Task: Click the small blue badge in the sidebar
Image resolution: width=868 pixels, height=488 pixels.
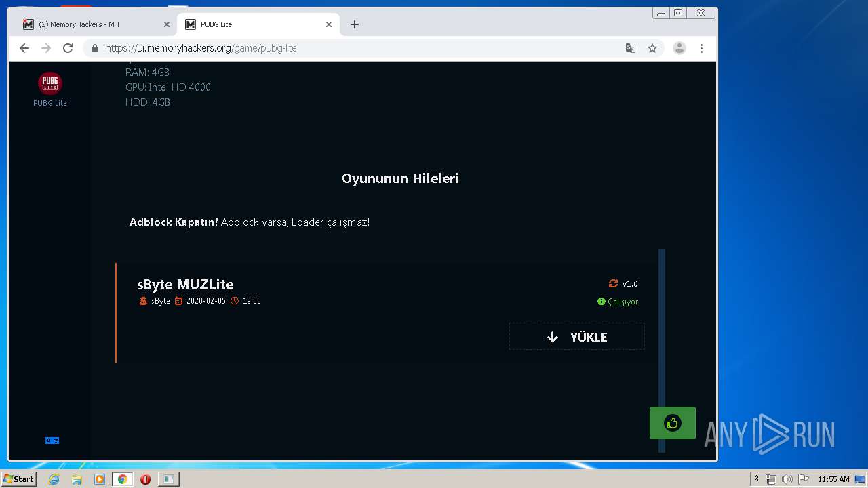Action: [x=52, y=441]
